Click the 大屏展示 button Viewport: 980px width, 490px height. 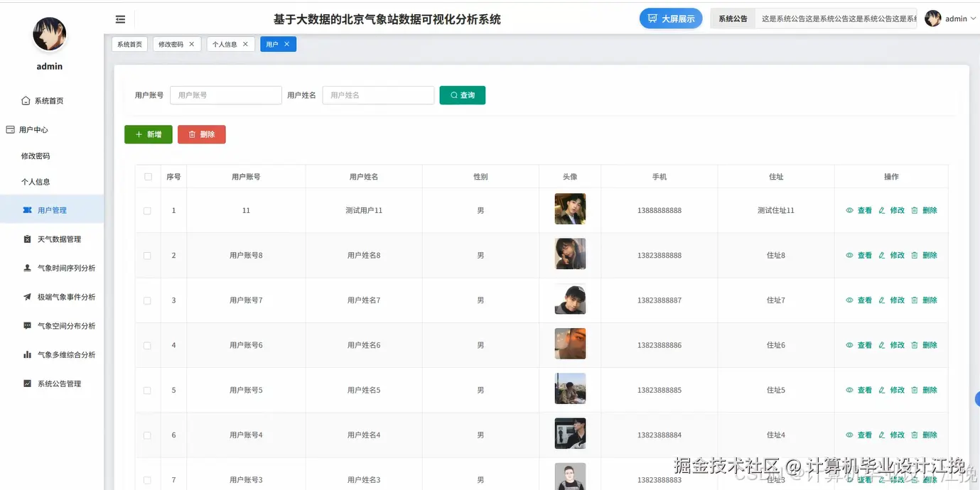tap(670, 18)
